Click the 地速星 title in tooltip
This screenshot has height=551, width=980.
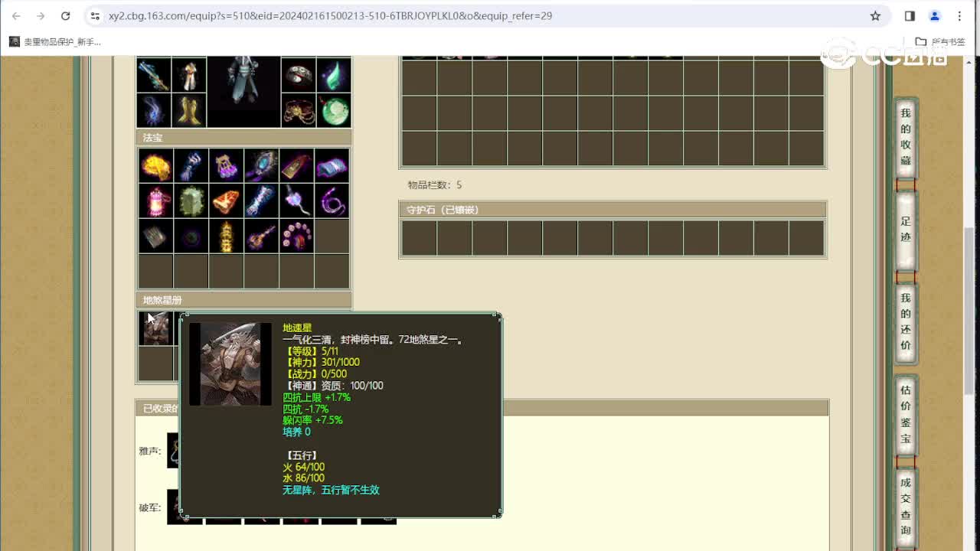[x=297, y=328]
